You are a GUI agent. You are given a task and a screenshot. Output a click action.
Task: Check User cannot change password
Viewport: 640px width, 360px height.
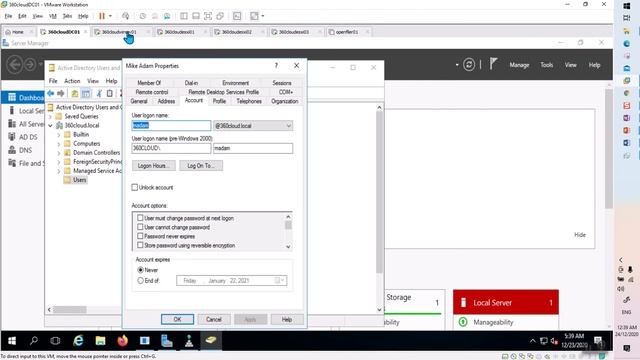[x=140, y=227]
